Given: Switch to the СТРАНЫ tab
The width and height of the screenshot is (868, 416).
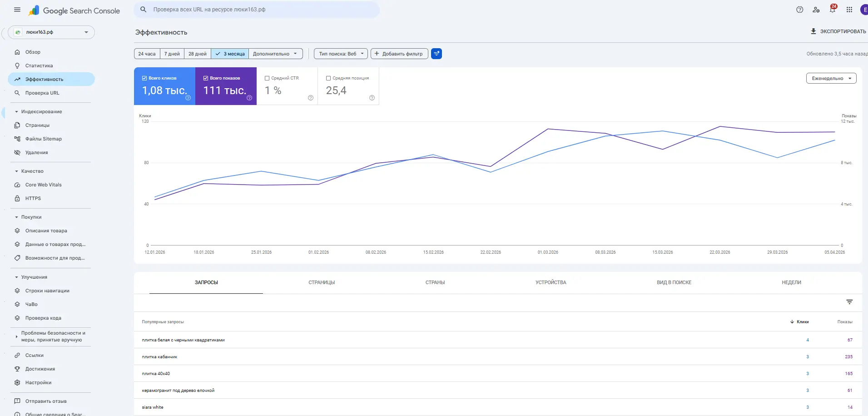Looking at the screenshot, I should point(435,282).
